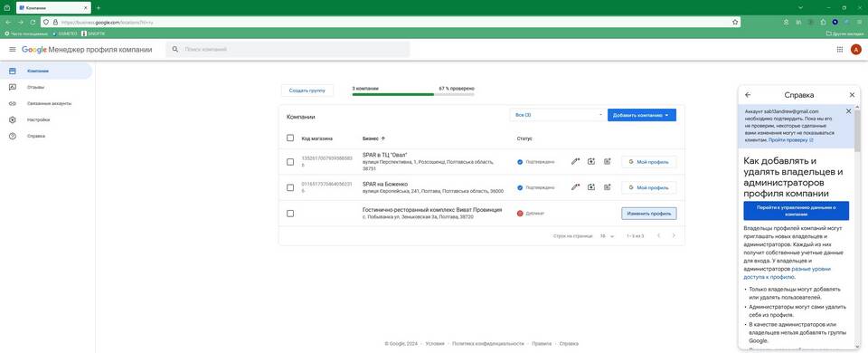The image size is (868, 353).
Task: Edit profile pencil icon for SPAR в ТЦ "Овал"
Action: 575,162
